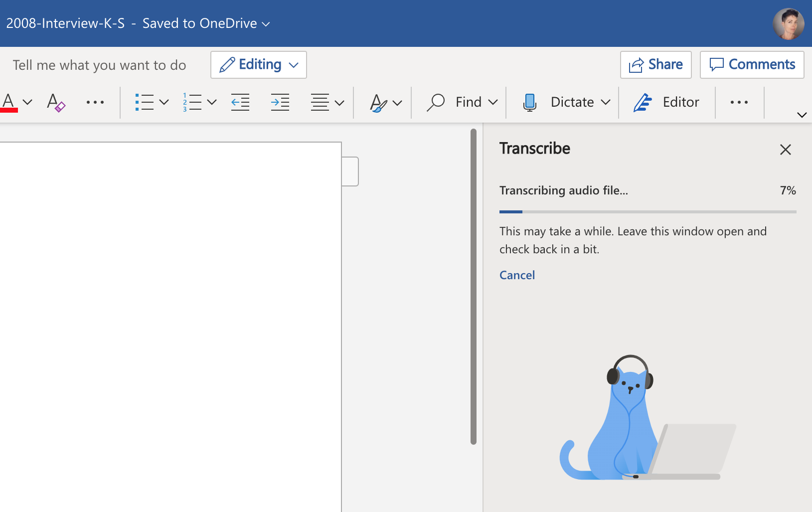Screen dimensions: 812x512
Task: Increase the paragraph indent
Action: tap(280, 102)
